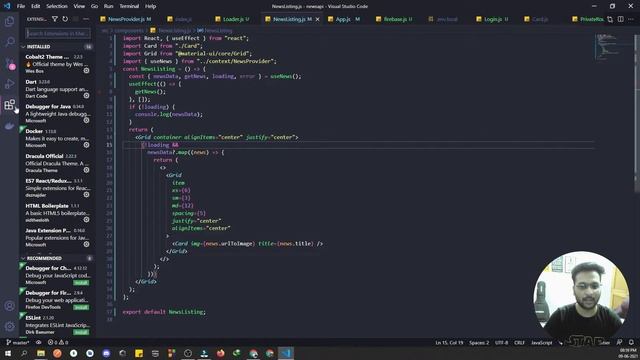The width and height of the screenshot is (640, 360).
Task: Click the Ln 15, Col 19 status item
Action: (x=449, y=342)
